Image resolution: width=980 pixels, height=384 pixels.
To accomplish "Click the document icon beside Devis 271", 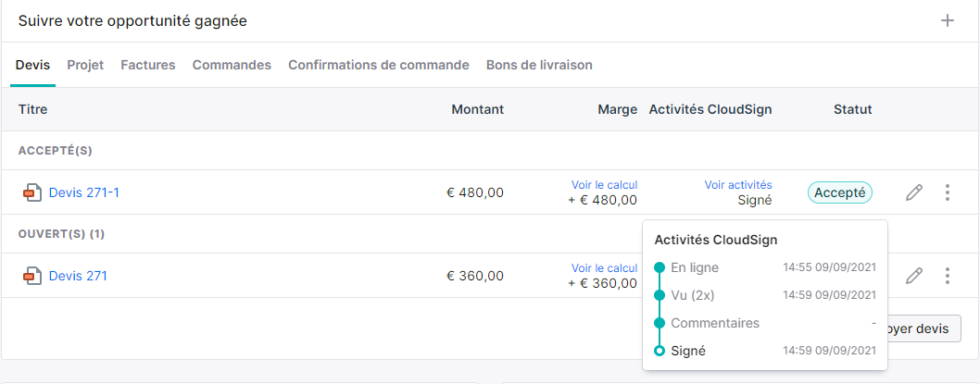I will coord(32,276).
